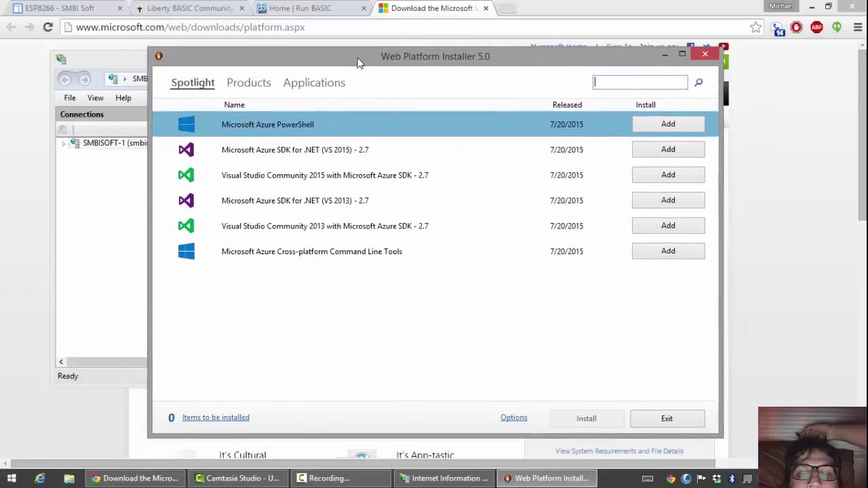Open the Items to be installed link
The height and width of the screenshot is (488, 868).
click(216, 418)
